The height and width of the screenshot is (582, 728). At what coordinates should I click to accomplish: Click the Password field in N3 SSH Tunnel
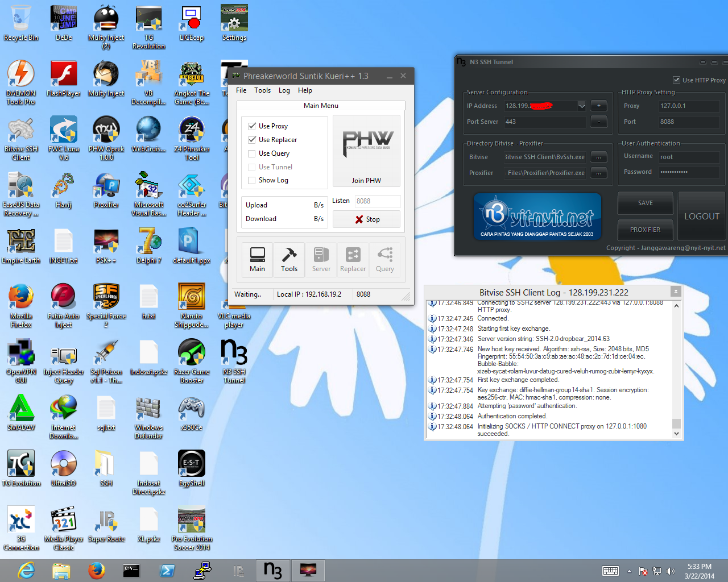pos(689,172)
